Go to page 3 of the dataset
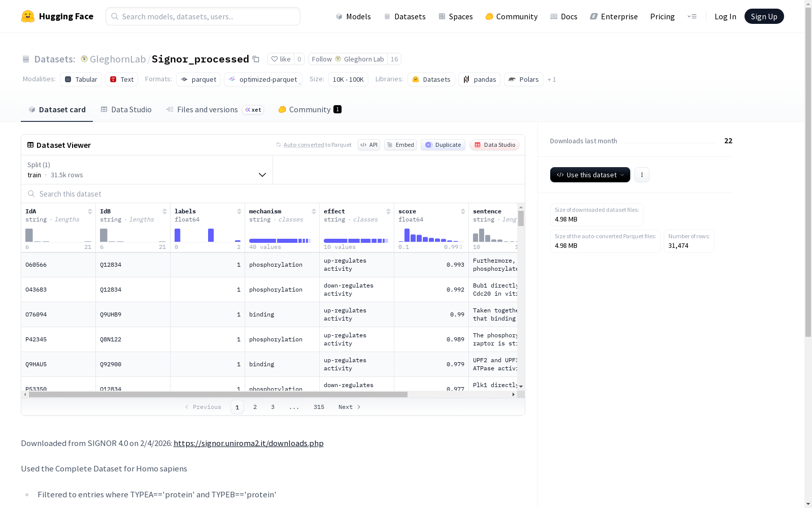 (x=273, y=407)
